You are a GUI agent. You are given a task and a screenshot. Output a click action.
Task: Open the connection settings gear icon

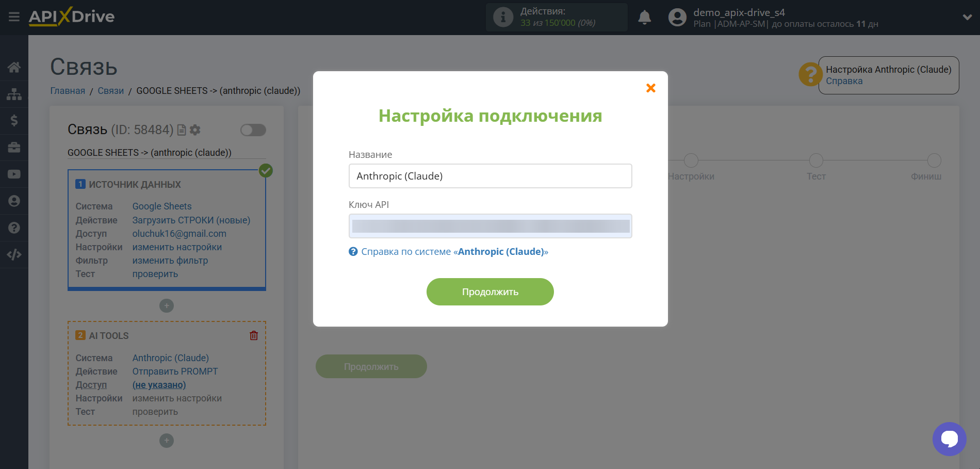coord(194,130)
